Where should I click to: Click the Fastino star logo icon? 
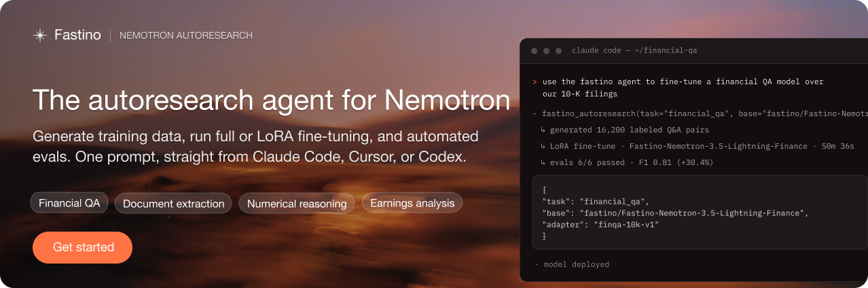point(39,35)
